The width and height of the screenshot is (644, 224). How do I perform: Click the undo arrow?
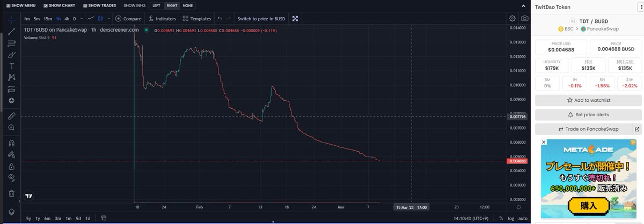pos(220,19)
